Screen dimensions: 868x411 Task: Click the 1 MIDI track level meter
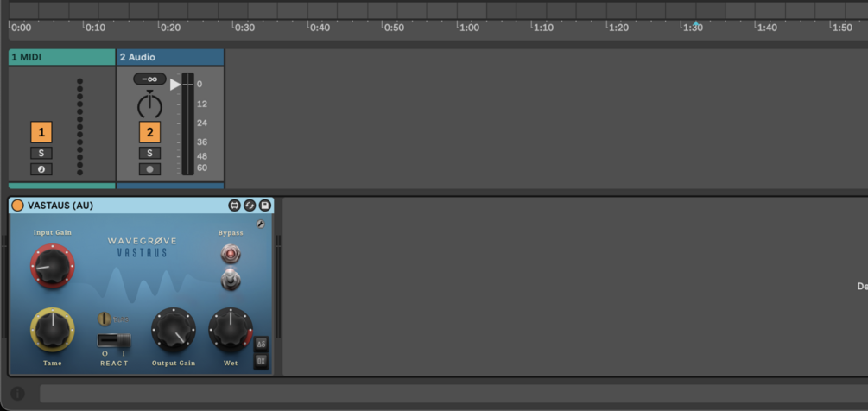pyautogui.click(x=79, y=127)
